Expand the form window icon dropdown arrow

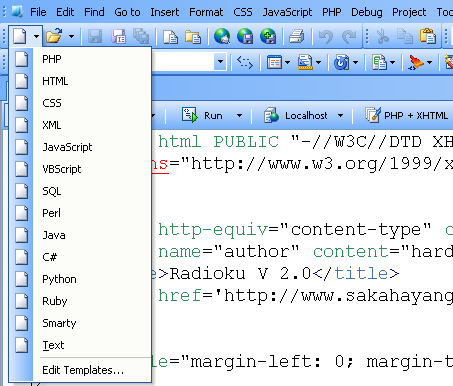(287, 62)
